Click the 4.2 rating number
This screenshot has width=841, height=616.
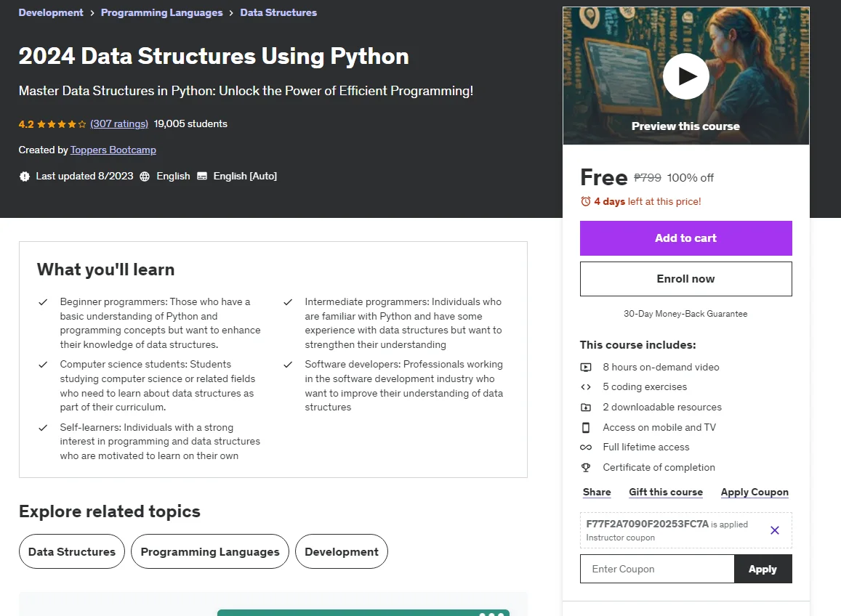click(x=25, y=124)
